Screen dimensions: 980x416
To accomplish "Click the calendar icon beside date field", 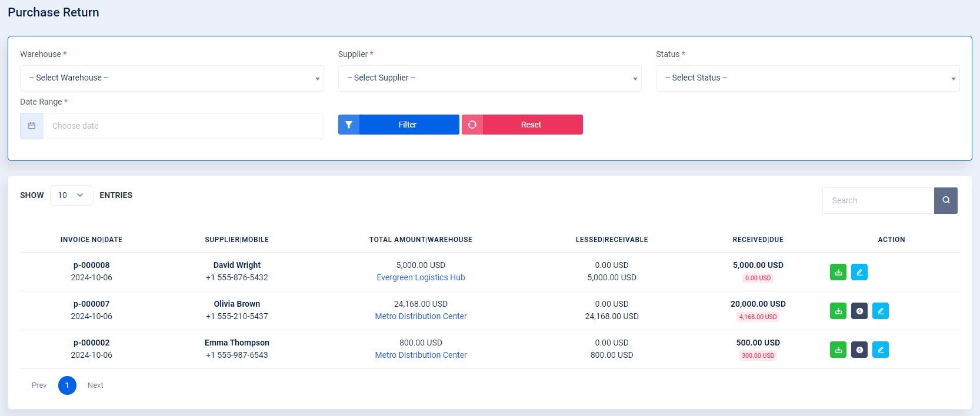I will pos(32,126).
